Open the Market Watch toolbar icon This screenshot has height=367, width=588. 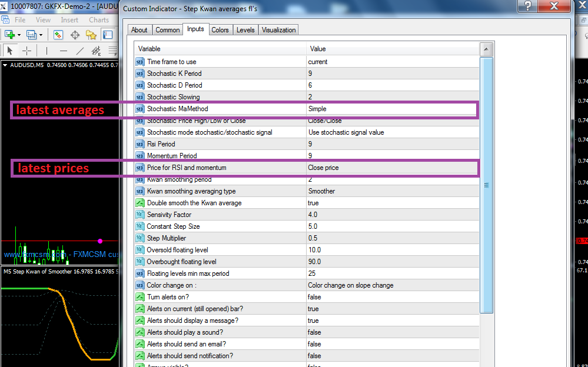click(x=58, y=35)
